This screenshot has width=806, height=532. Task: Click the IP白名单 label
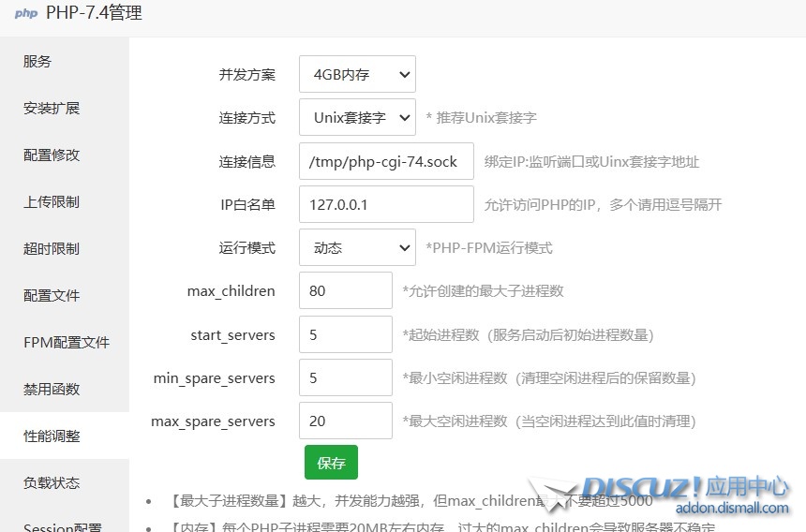coord(247,205)
